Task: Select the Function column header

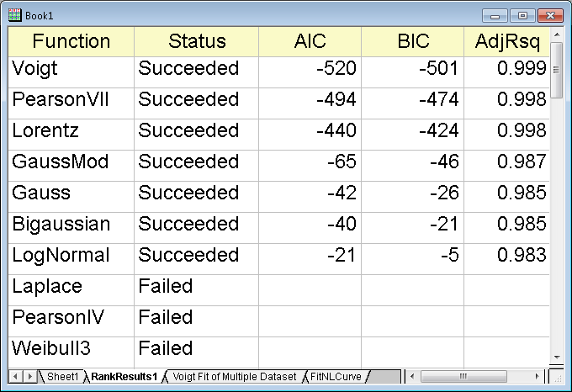Action: pyautogui.click(x=71, y=41)
